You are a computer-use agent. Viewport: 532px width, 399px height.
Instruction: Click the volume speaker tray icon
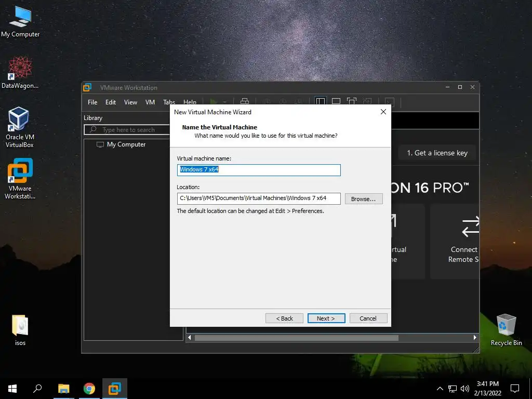(465, 389)
